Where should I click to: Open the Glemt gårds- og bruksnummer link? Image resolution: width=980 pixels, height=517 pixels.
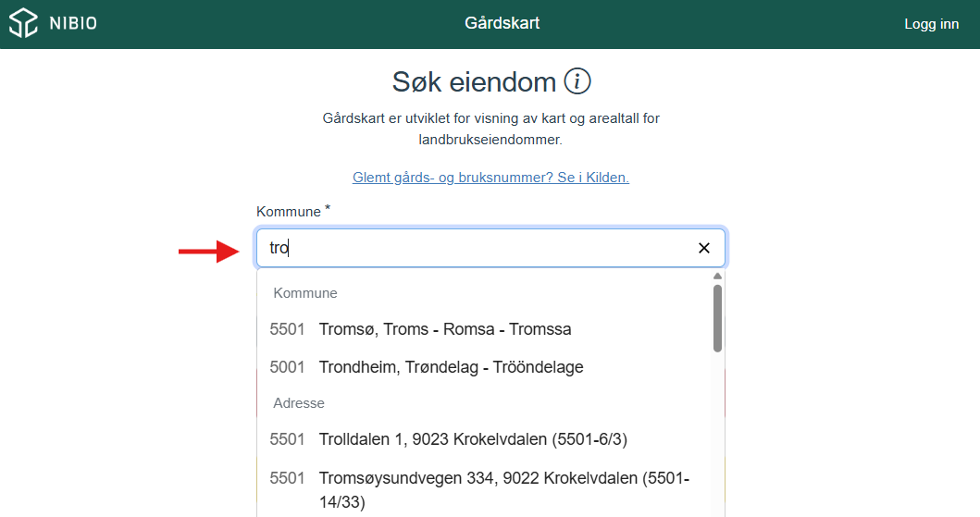[x=490, y=177]
